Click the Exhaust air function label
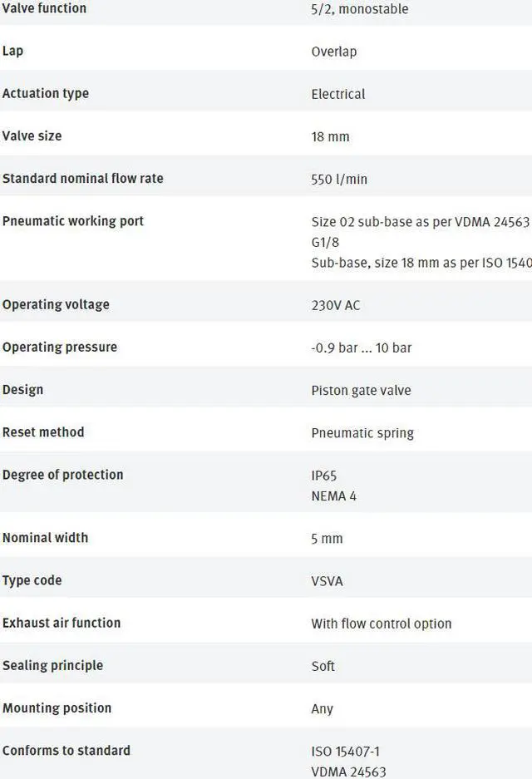This screenshot has width=532, height=779. pyautogui.click(x=62, y=623)
